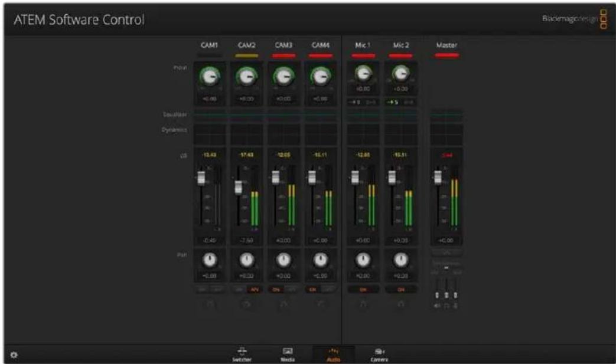Mute Mic 1 via its ON button

point(363,290)
